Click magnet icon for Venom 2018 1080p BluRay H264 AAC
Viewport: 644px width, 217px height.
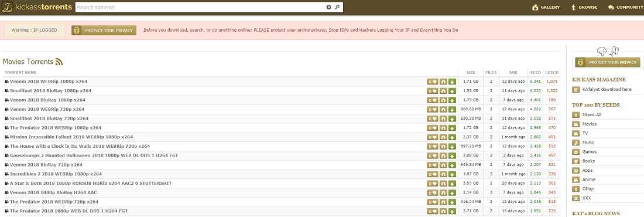[443, 193]
